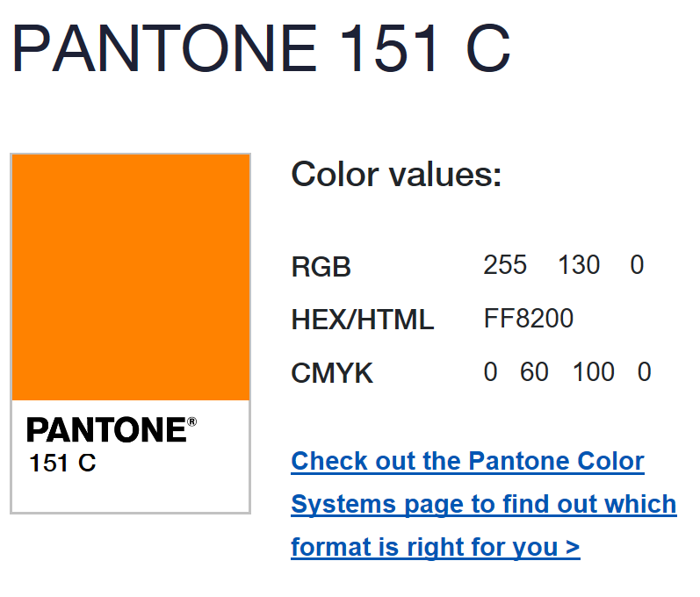Viewport: 700px width, 597px height.
Task: Select the HEX value FF8200
Action: pos(529,319)
